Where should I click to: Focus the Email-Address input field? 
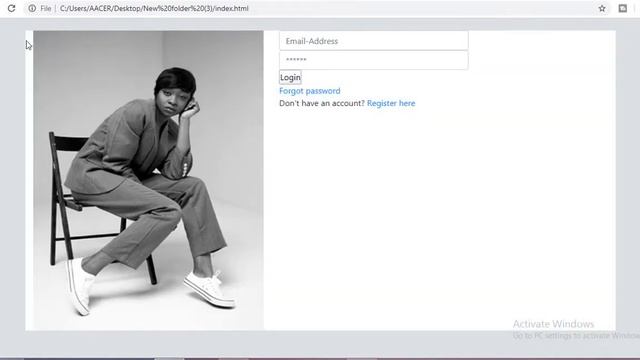[x=374, y=41]
